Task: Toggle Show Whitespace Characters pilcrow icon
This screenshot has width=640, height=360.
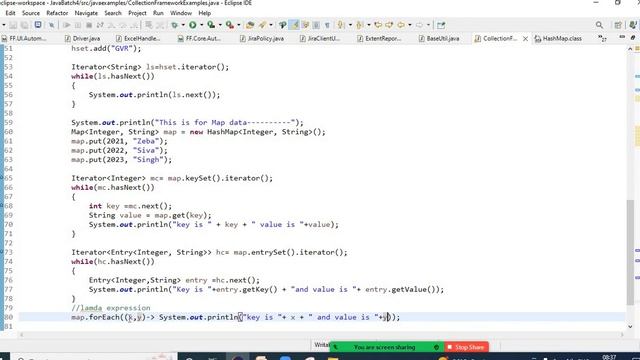Action: 327,25
